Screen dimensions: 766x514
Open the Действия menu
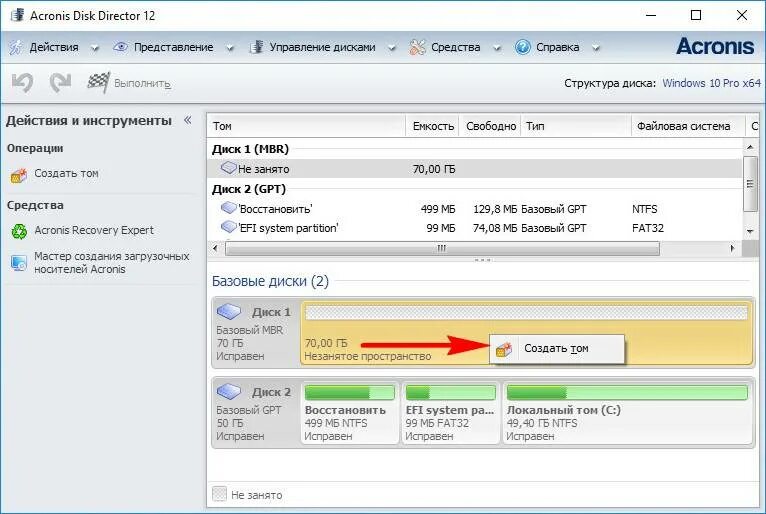pyautogui.click(x=54, y=47)
